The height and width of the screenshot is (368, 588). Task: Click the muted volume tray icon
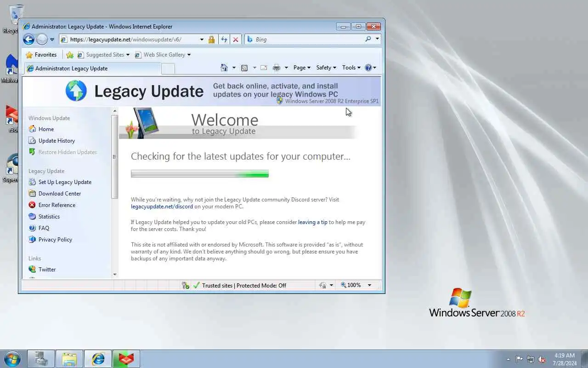[542, 359]
